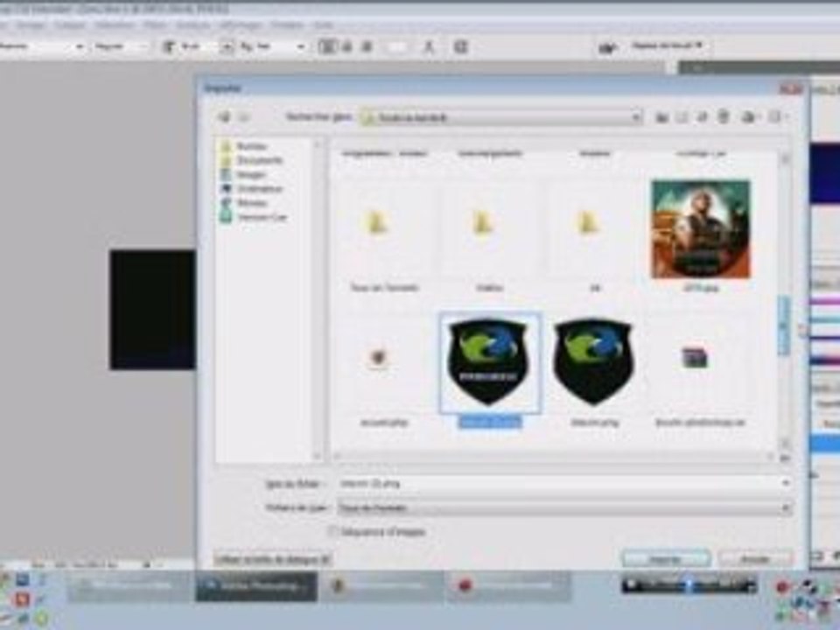Image resolution: width=840 pixels, height=630 pixels.
Task: Click the Importer button
Action: 666,559
